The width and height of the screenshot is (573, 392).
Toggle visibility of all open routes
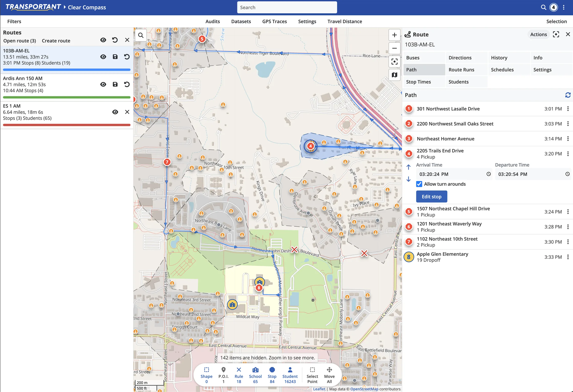coord(103,40)
